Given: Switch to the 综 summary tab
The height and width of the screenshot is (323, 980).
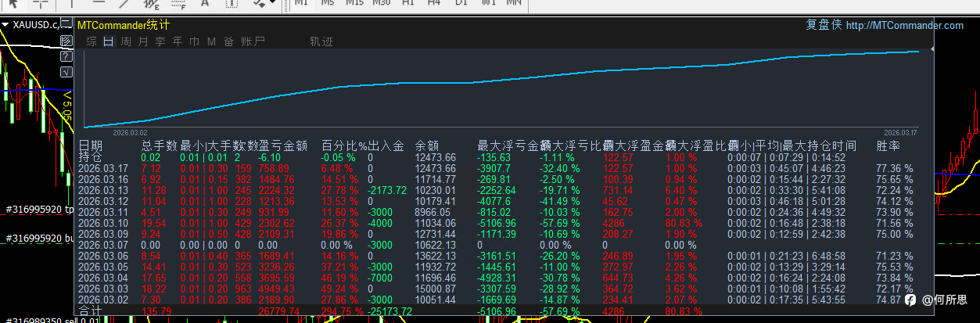Looking at the screenshot, I should pos(92,41).
